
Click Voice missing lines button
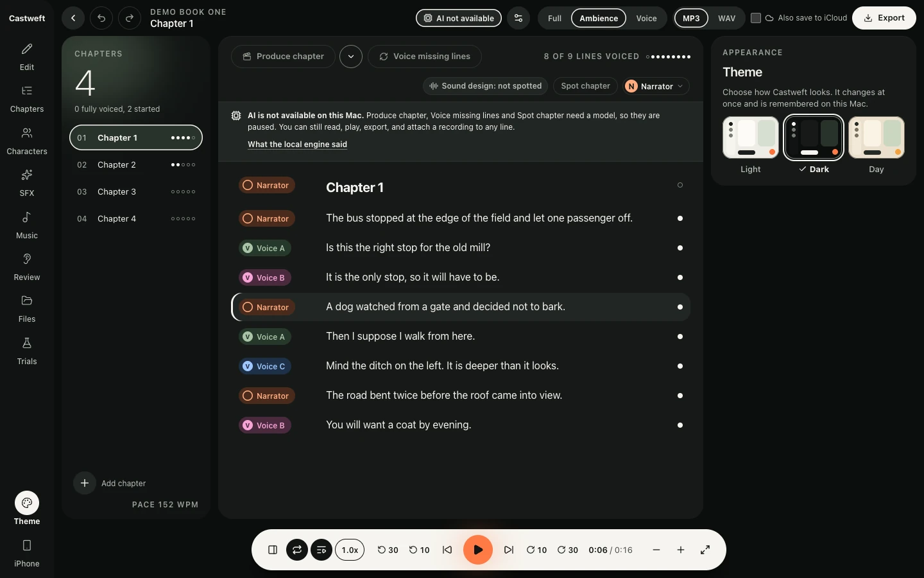425,57
